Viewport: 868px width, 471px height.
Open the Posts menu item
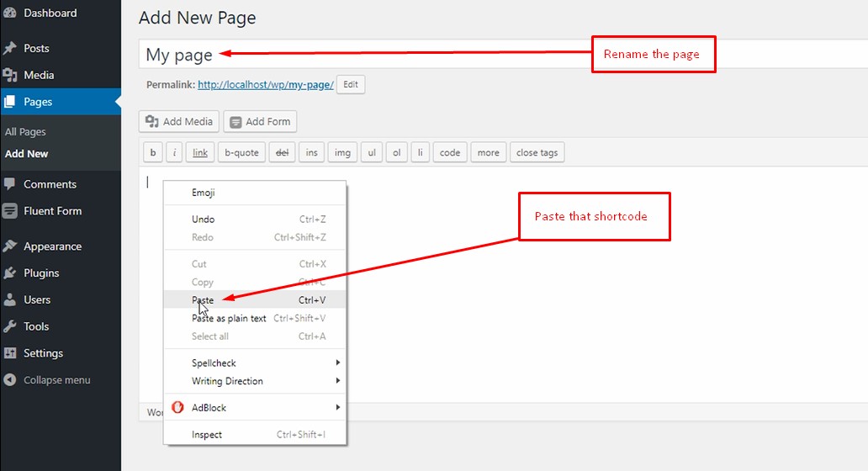point(61,48)
